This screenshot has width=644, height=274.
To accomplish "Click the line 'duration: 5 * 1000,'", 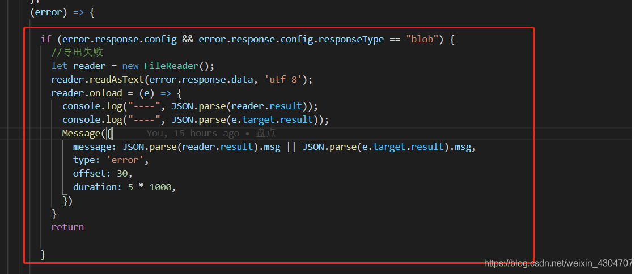I will pos(125,187).
